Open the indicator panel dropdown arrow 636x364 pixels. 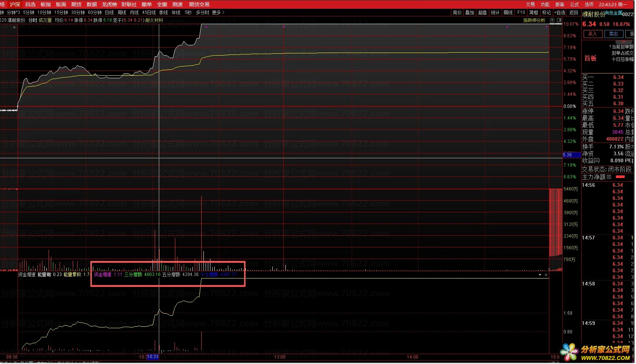click(x=540, y=275)
